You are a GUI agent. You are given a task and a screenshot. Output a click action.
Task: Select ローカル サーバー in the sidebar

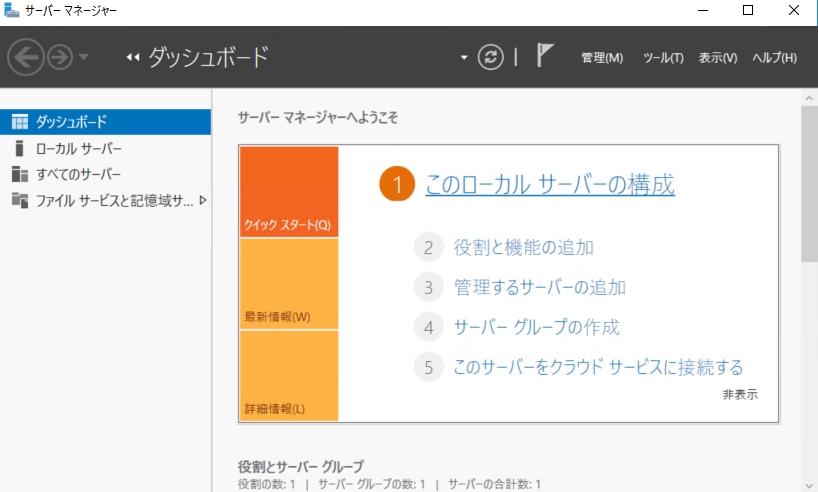click(x=105, y=149)
